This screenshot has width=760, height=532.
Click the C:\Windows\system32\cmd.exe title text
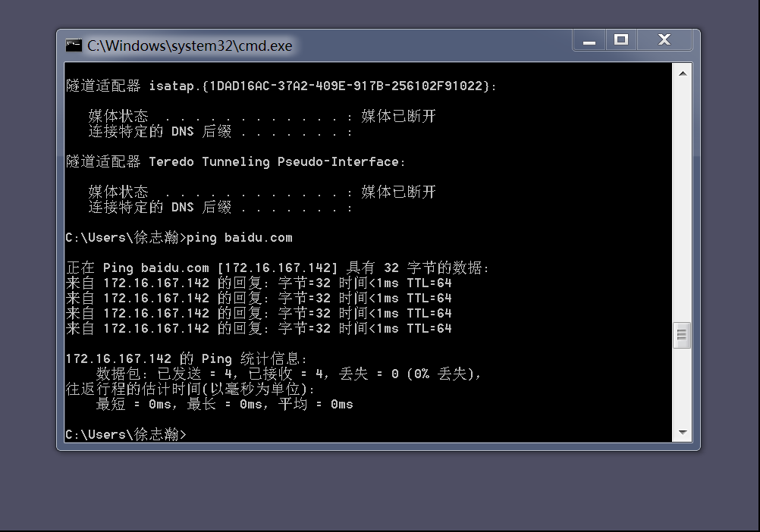[190, 45]
